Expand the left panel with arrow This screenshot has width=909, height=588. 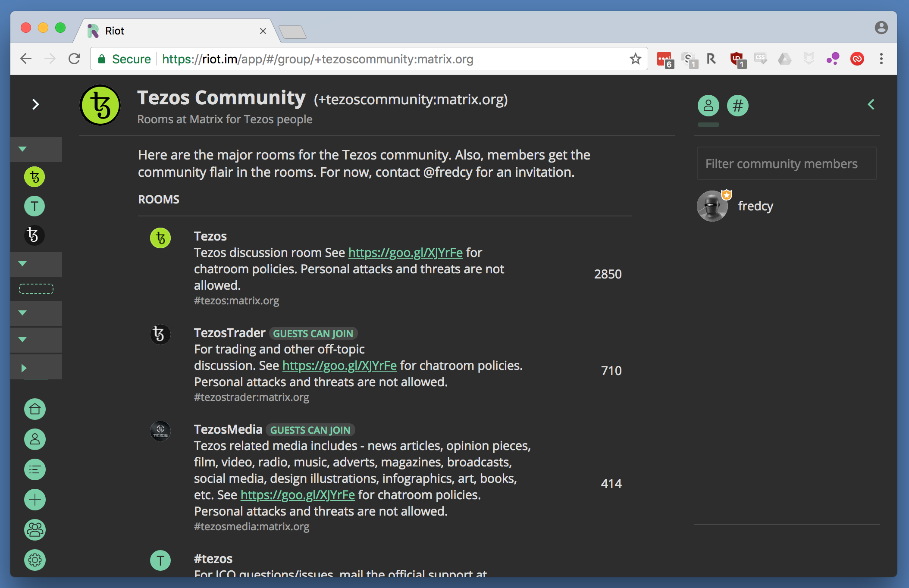coord(36,104)
